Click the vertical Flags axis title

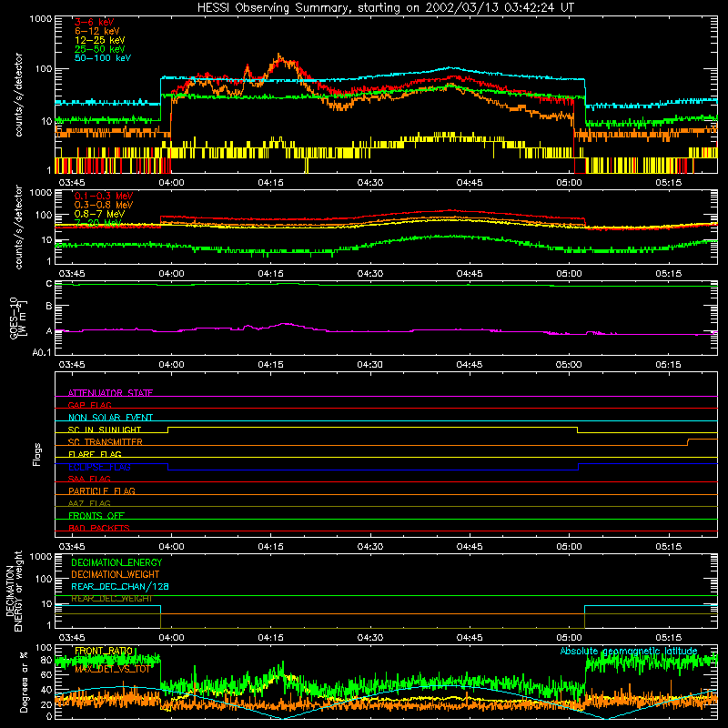37,454
